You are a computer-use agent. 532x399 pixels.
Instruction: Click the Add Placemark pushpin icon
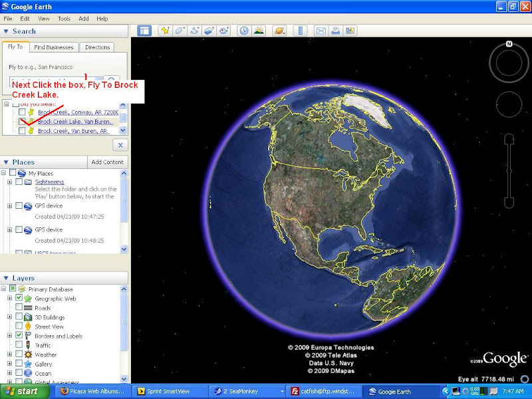coord(164,31)
